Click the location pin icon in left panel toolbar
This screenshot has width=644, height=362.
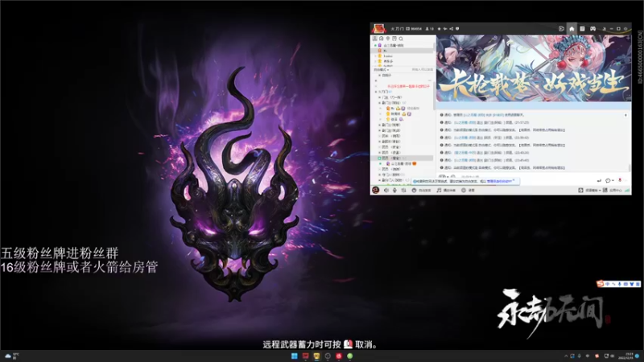(x=388, y=39)
